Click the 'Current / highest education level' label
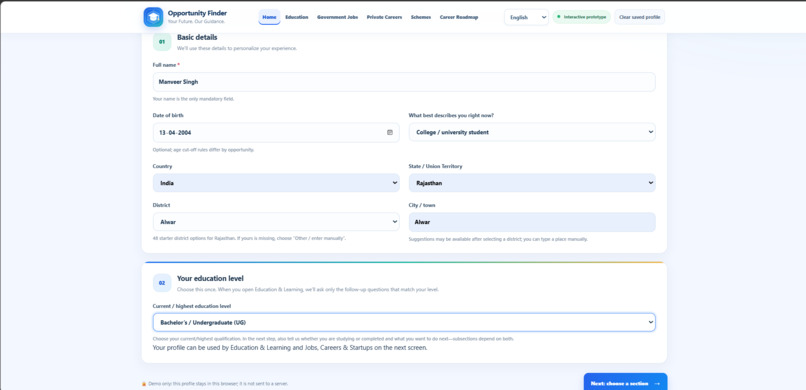 (x=192, y=306)
